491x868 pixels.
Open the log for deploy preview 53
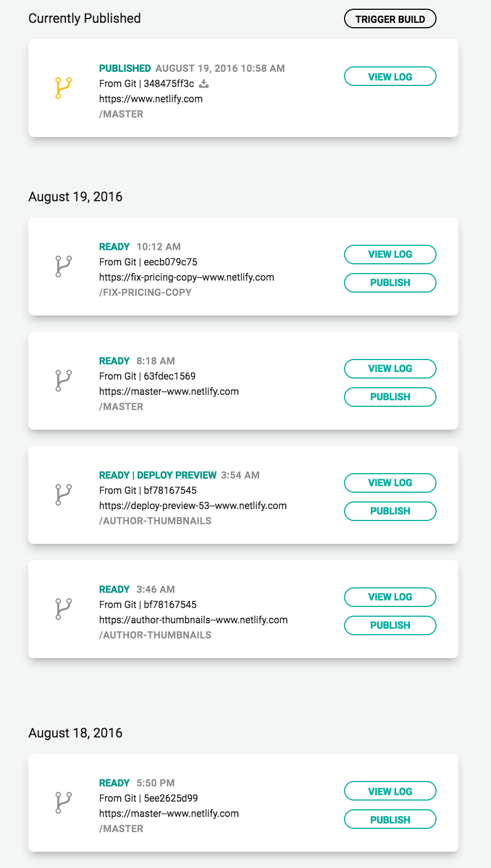point(390,483)
